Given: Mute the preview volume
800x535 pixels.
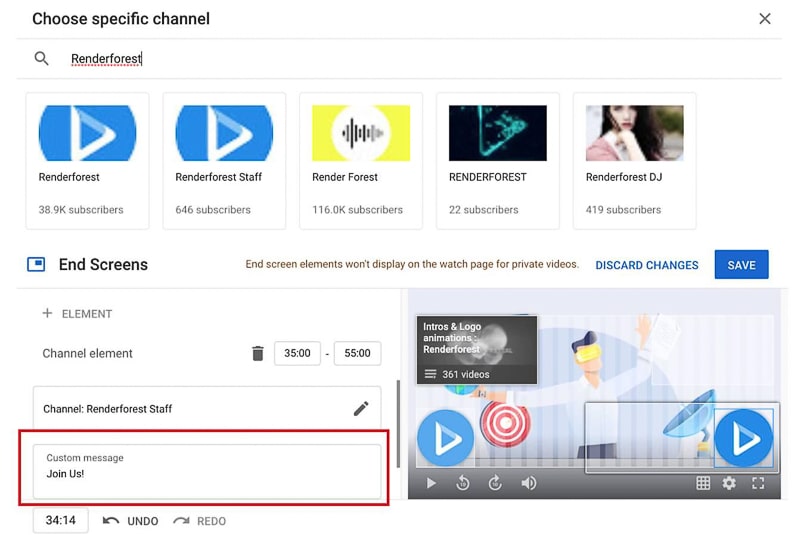Looking at the screenshot, I should tap(529, 483).
